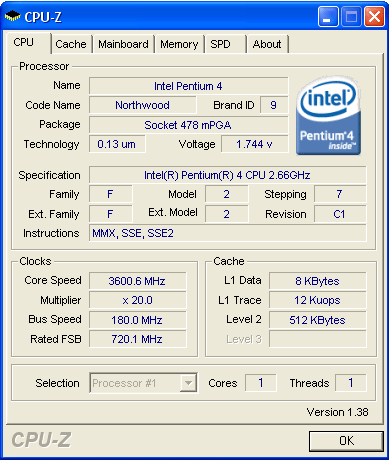This screenshot has height=461, width=389.
Task: Click the CPU-Z chip icon in title bar
Action: [x=12, y=15]
